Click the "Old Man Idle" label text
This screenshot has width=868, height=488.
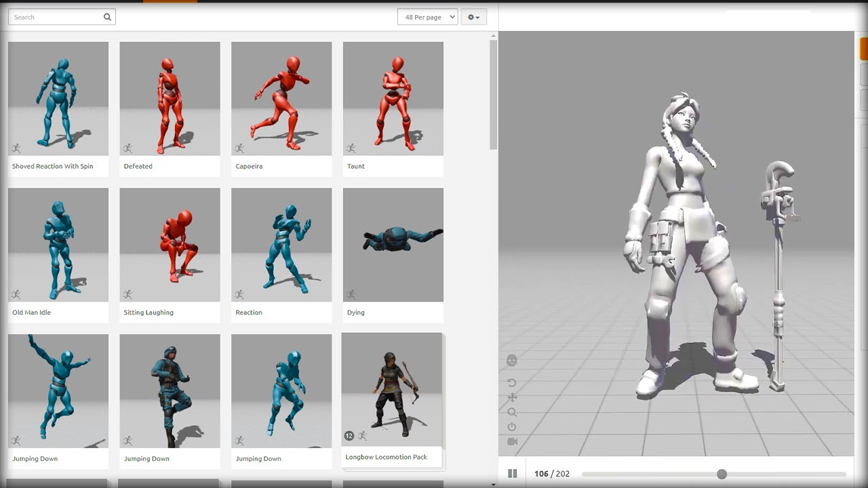coord(32,312)
